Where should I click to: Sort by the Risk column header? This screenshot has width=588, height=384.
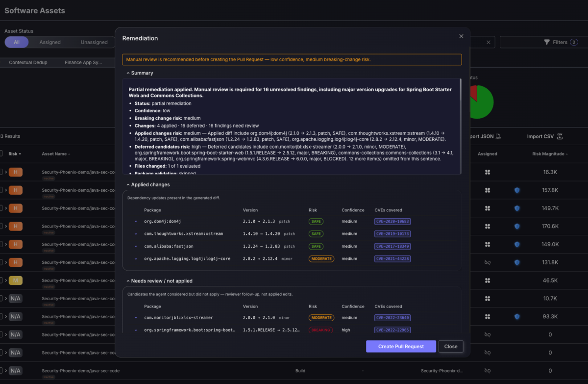tap(15, 154)
